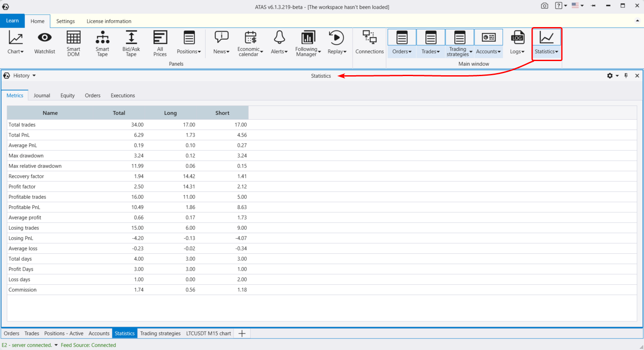Open the Settings ribbon tab
Viewport: 644px width, 350px height.
[65, 21]
